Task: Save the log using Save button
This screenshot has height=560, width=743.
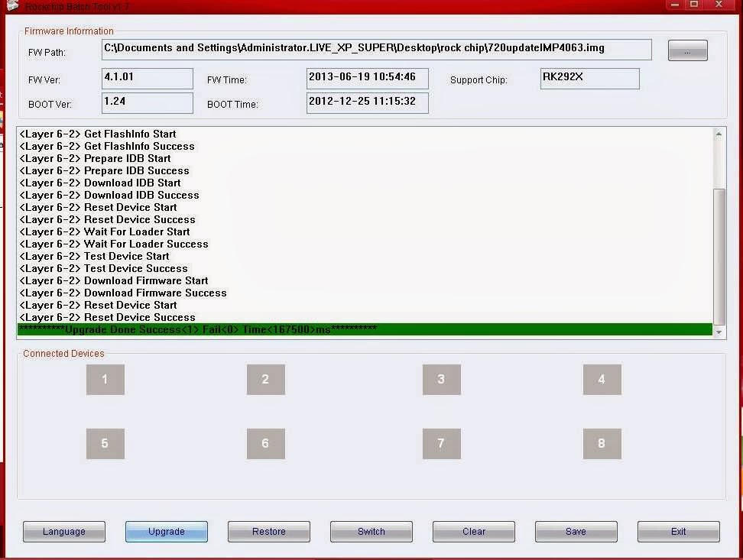Action: [576, 531]
